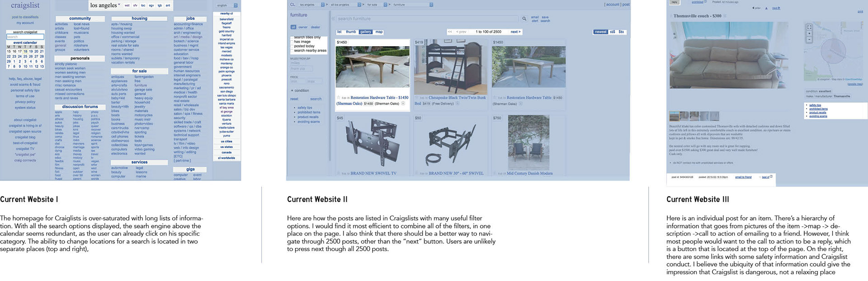This screenshot has width=868, height=281.
Task: Collapse the furniture sidebar with the double-chevron icon
Action: click(334, 19)
